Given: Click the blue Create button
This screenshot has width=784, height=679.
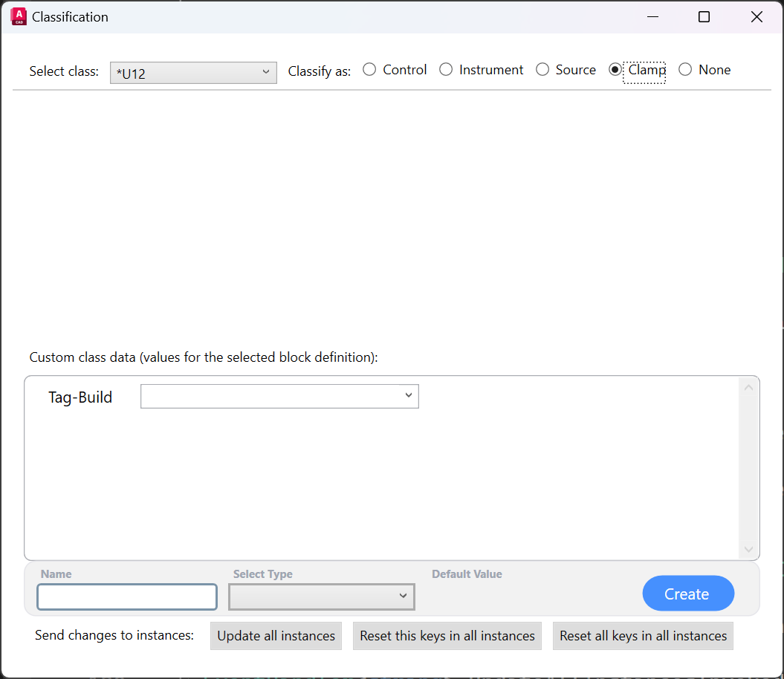Looking at the screenshot, I should click(x=688, y=594).
